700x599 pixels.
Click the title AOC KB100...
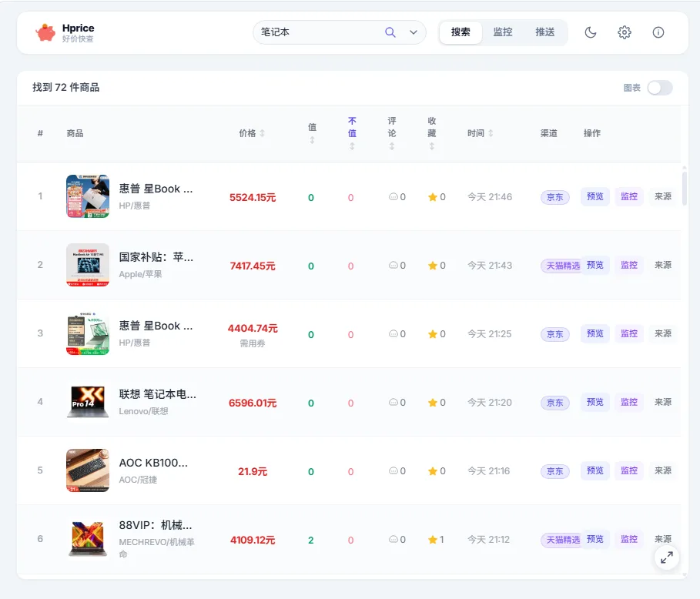click(x=153, y=463)
